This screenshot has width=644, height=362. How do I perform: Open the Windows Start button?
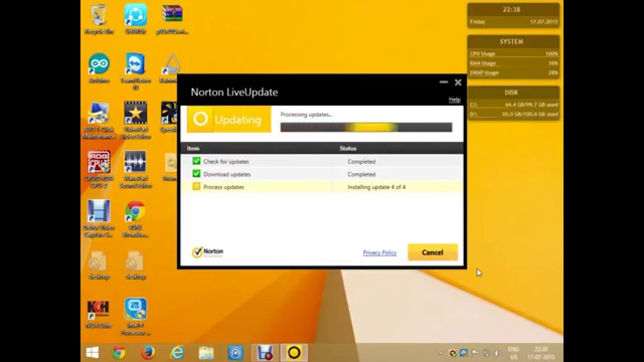(x=92, y=352)
